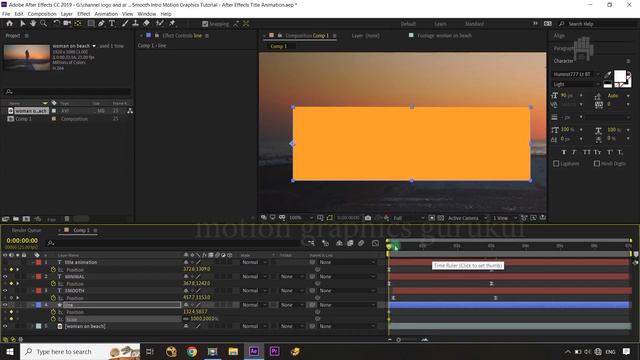Open the Composition menu
640x360 pixels.
pyautogui.click(x=42, y=14)
